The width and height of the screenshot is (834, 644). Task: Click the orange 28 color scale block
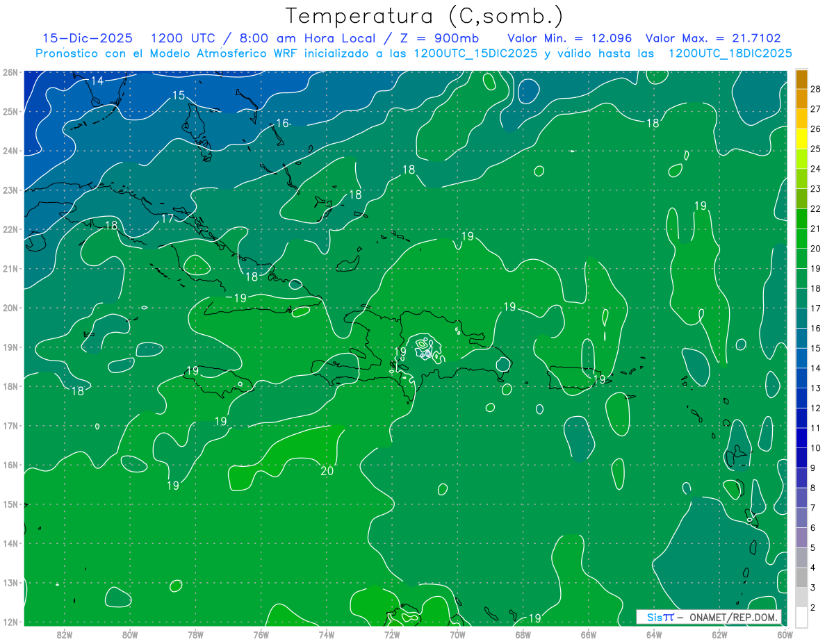[x=801, y=79]
